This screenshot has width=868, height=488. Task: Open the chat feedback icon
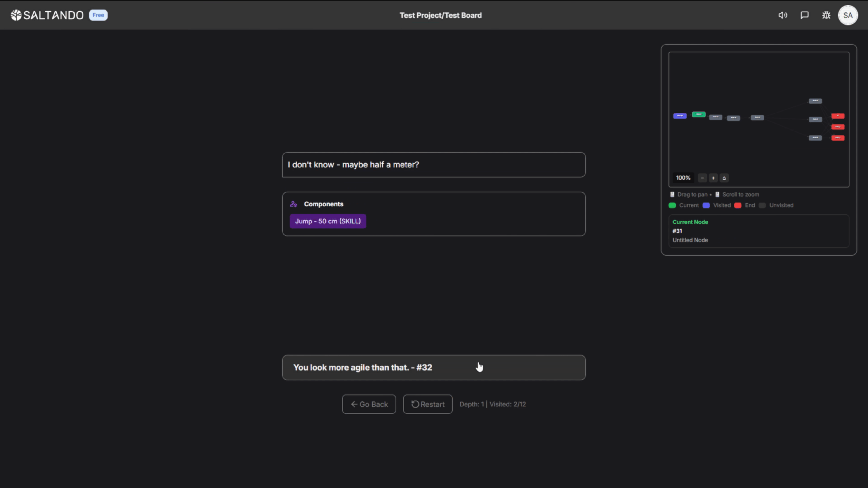click(x=804, y=15)
